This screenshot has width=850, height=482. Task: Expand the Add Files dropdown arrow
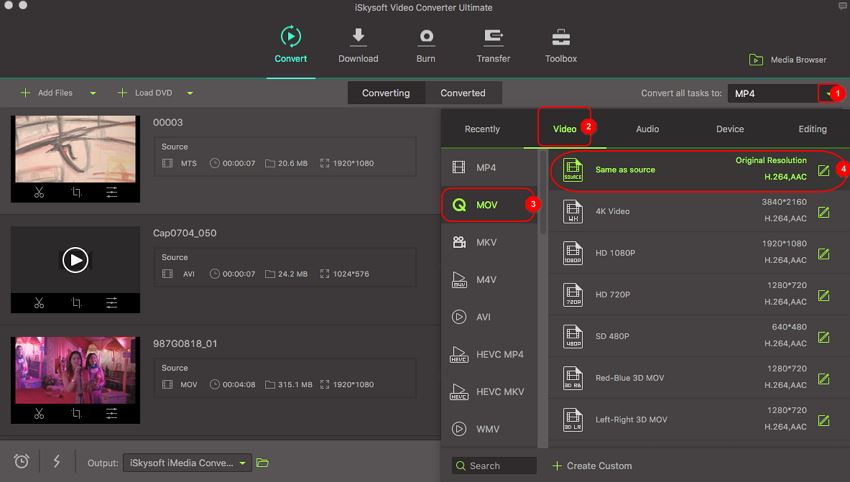coord(93,93)
